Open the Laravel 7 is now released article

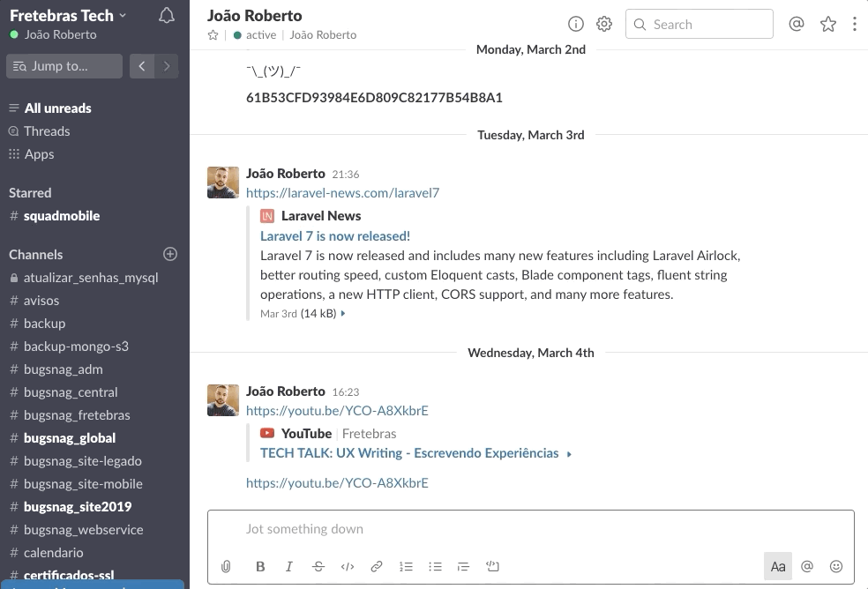tap(335, 235)
